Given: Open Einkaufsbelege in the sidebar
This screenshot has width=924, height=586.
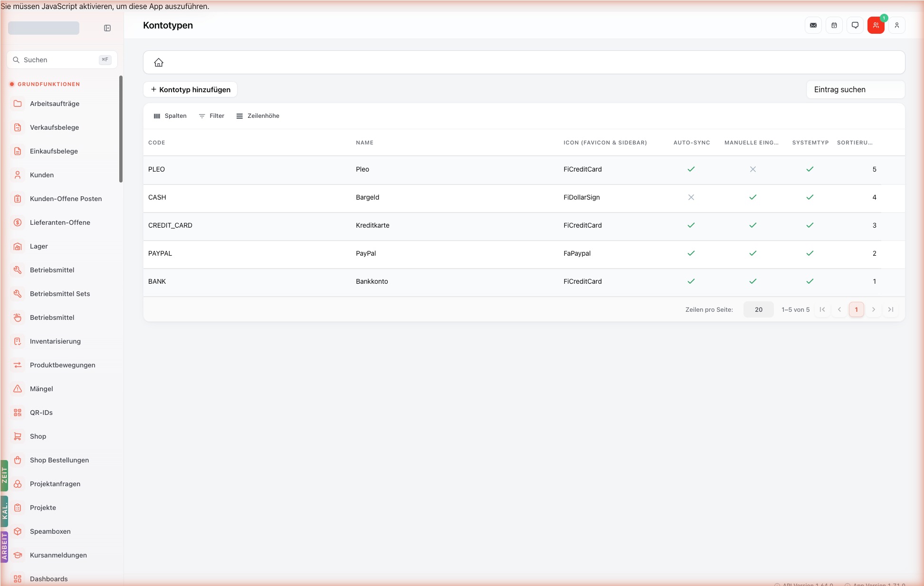Looking at the screenshot, I should tap(62, 151).
